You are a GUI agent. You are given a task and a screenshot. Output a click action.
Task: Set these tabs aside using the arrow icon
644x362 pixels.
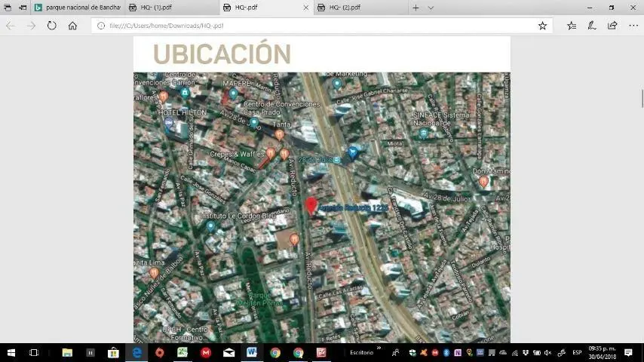point(23,8)
